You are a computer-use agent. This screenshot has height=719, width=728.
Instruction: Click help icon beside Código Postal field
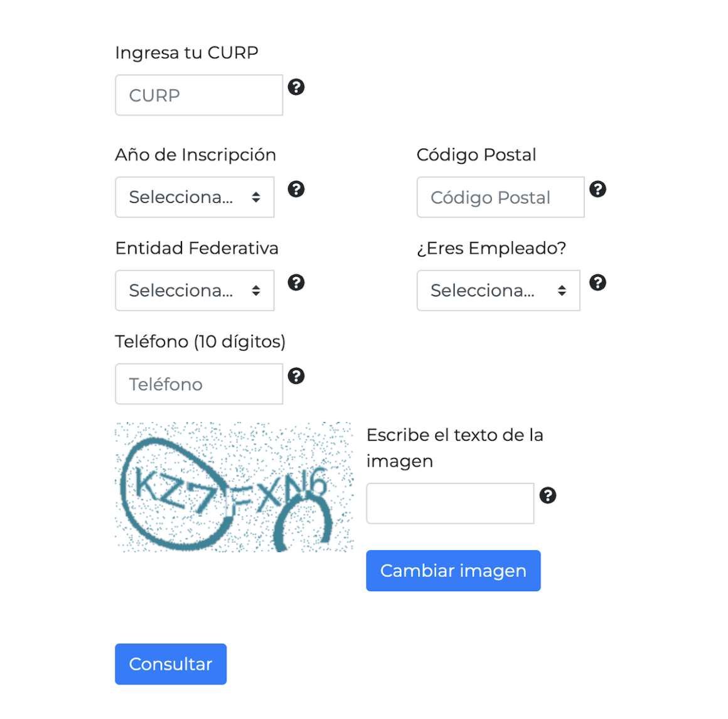[598, 189]
